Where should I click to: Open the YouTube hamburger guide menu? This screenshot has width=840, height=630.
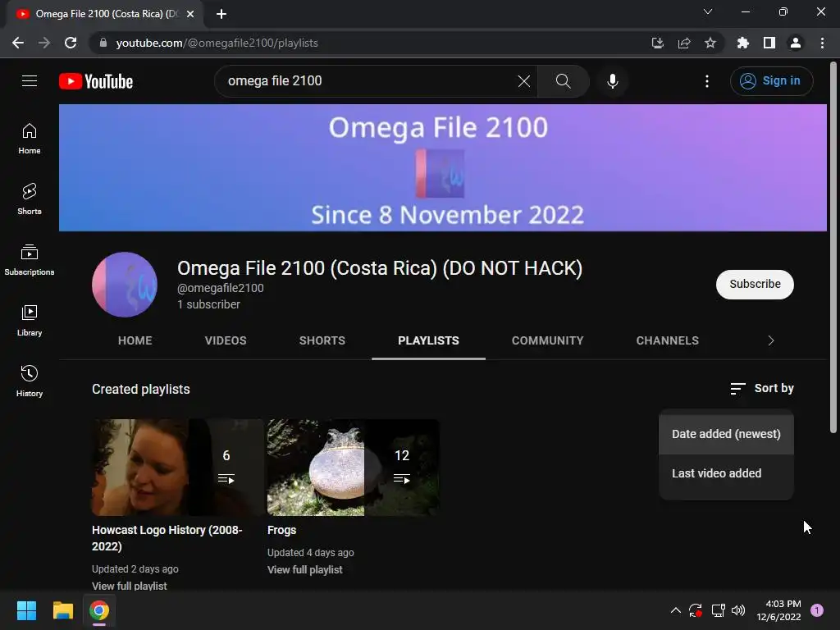coord(30,81)
